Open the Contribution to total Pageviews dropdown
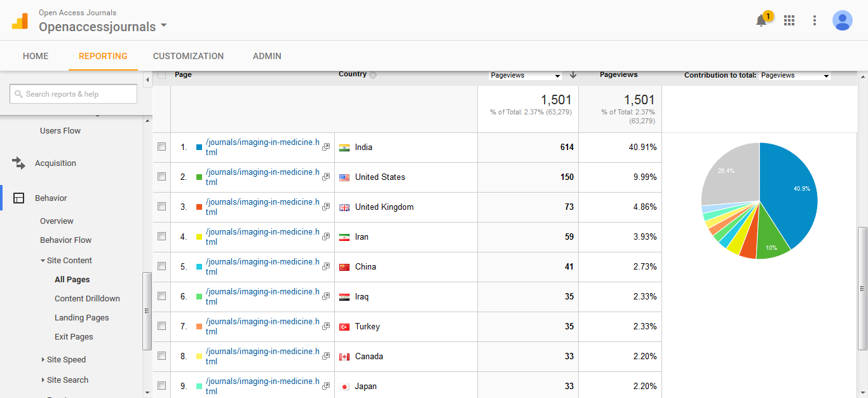868x398 pixels. point(795,76)
